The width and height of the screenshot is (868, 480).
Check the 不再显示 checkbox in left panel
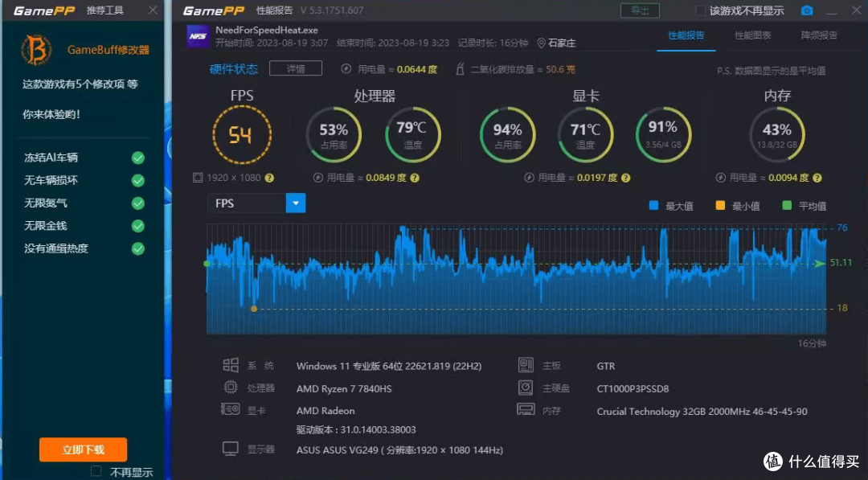tap(96, 471)
